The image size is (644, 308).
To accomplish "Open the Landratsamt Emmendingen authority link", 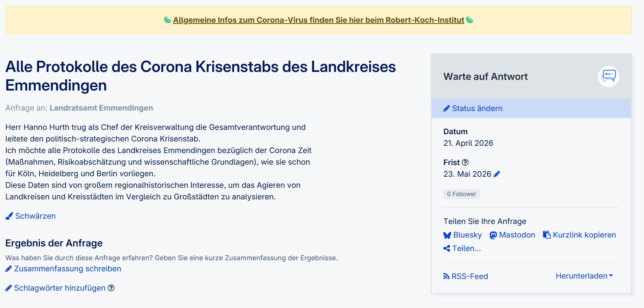I will 101,108.
